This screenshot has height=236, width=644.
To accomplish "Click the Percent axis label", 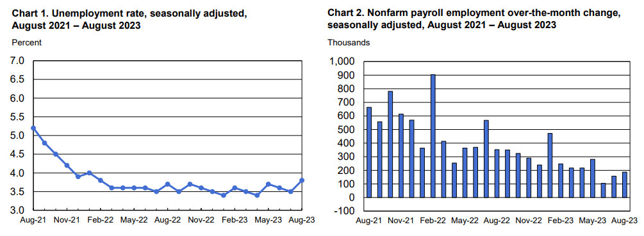I will coord(27,42).
